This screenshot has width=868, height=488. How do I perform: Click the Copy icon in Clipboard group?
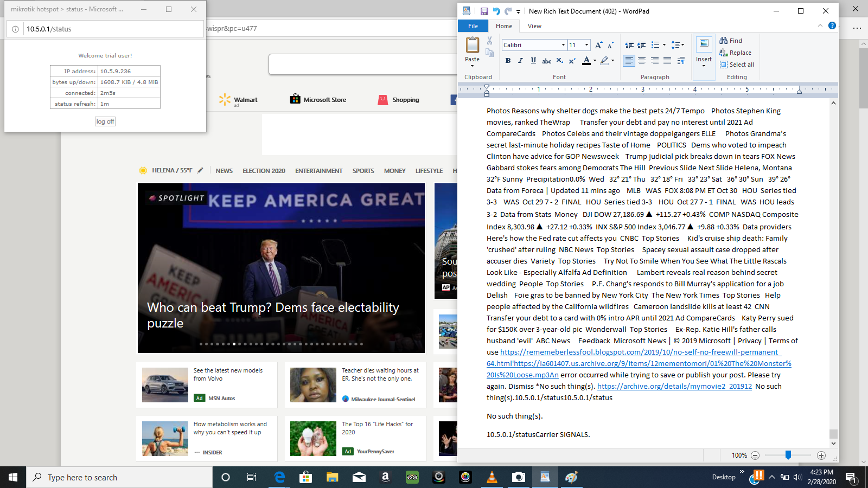click(489, 53)
